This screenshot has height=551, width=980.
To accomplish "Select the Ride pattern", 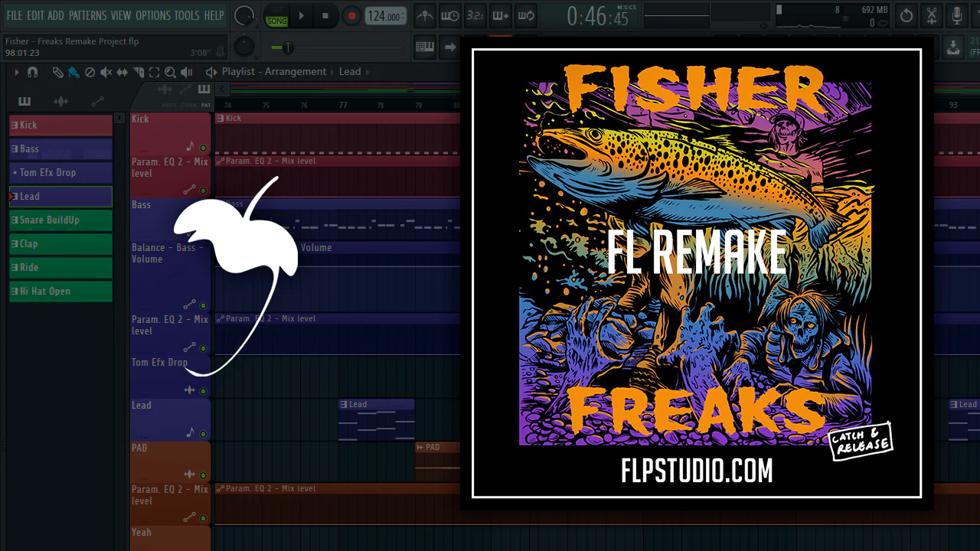I will click(60, 268).
